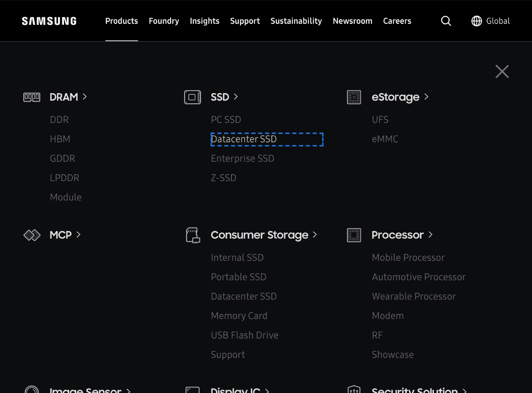Expand Consumer Storage chevron
Screen dimensions: 532x393
click(x=315, y=234)
